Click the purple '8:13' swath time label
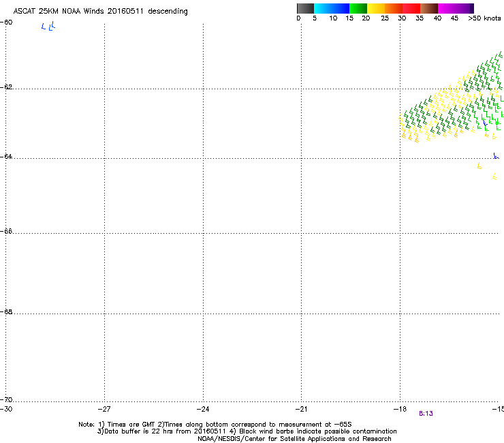Screen dimensions: 504x443 coord(426,414)
